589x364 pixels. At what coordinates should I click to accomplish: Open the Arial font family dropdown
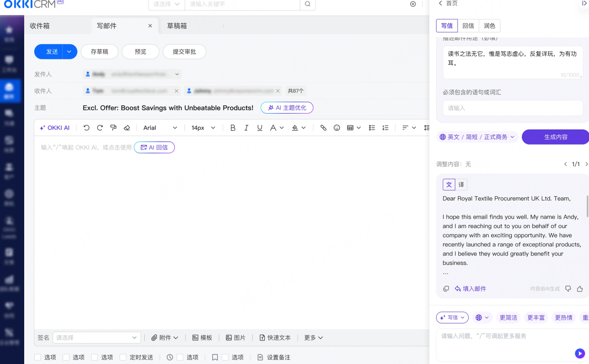coord(160,128)
